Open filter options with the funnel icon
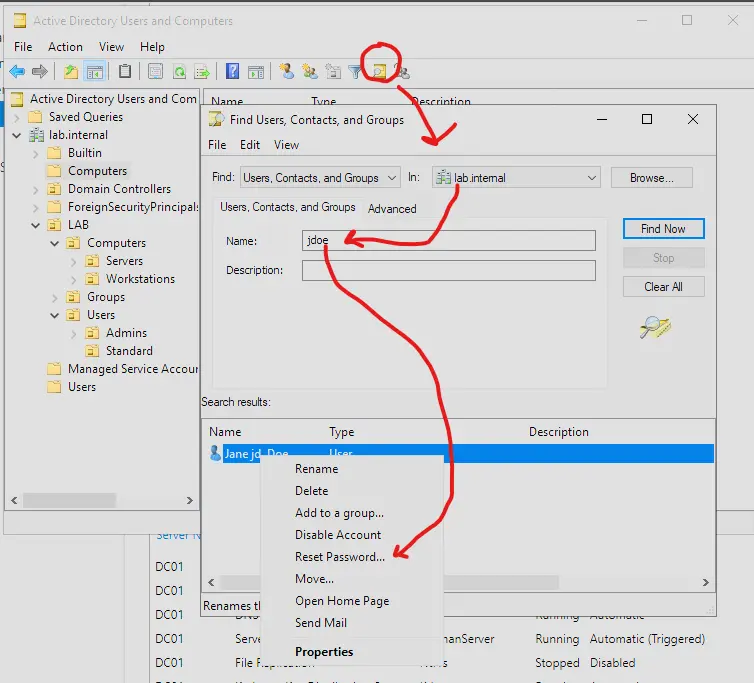Viewport: 754px width, 683px height. 355,72
